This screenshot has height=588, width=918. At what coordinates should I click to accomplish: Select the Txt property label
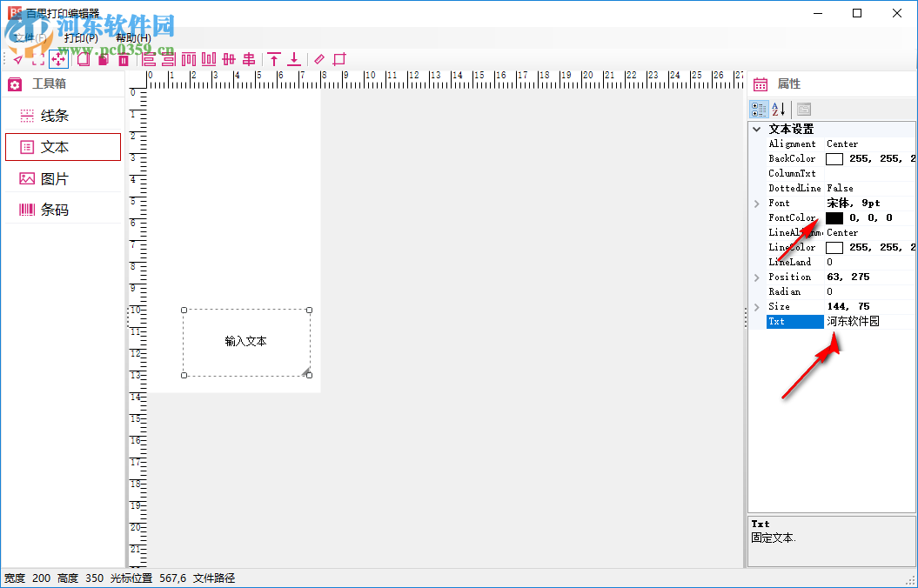coord(794,321)
